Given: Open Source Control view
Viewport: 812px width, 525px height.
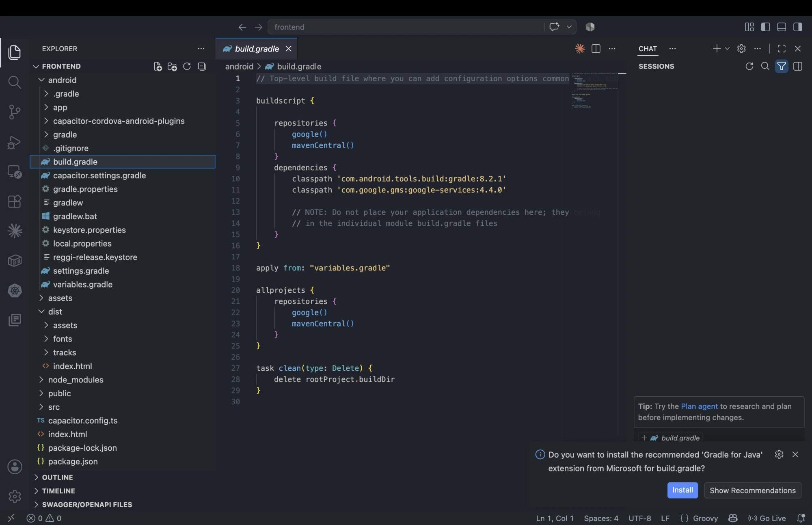Looking at the screenshot, I should tap(15, 112).
